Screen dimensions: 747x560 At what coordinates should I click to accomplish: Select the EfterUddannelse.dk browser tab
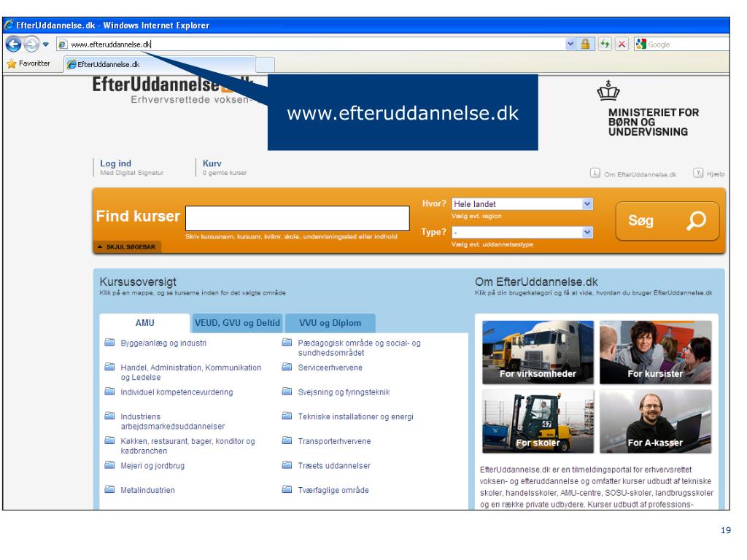coord(160,64)
